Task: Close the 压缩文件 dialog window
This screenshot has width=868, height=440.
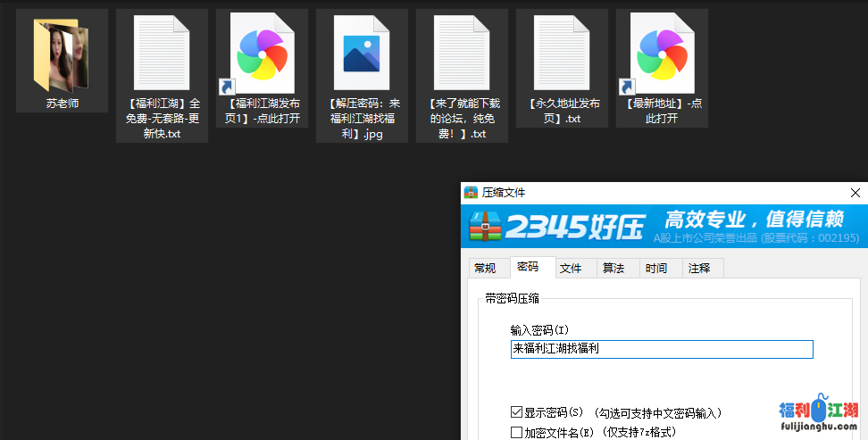Action: [855, 193]
